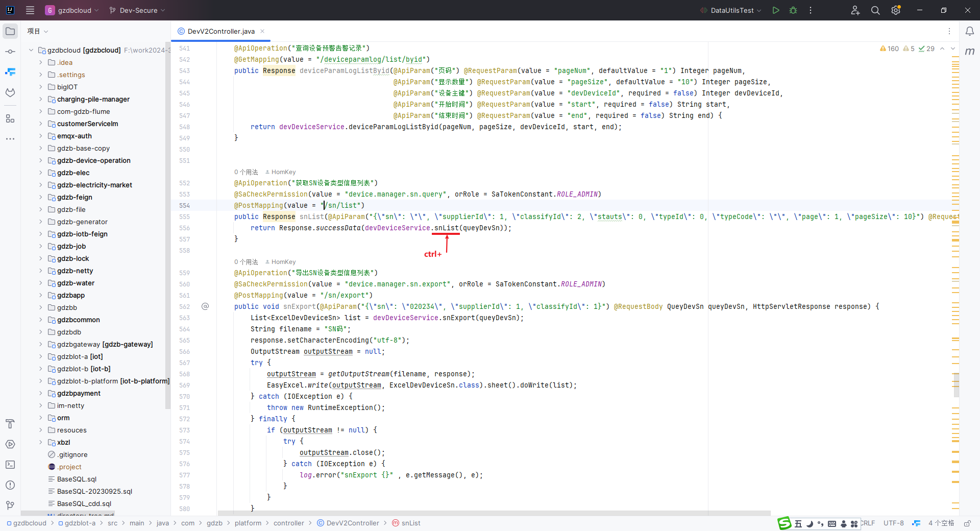Open the IDE Settings gear icon
The height and width of the screenshot is (531, 980).
(896, 10)
